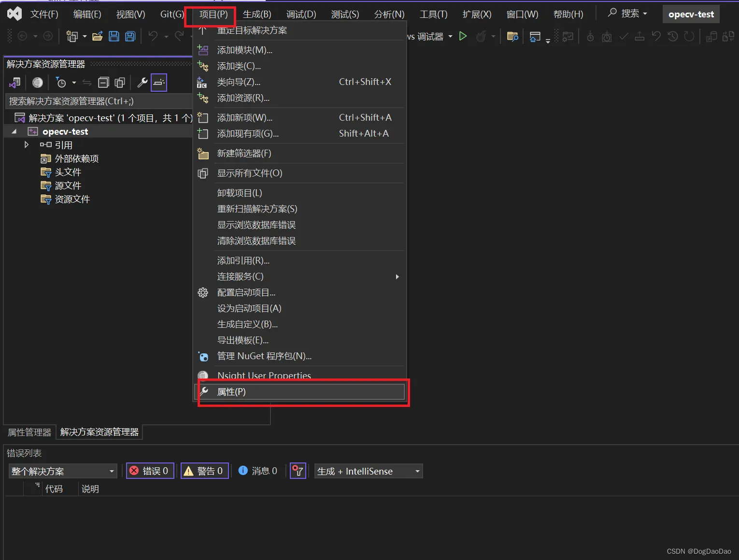Screen dimensions: 739x560
Task: Open pending changes filter dropdown arrow
Action: coord(74,83)
